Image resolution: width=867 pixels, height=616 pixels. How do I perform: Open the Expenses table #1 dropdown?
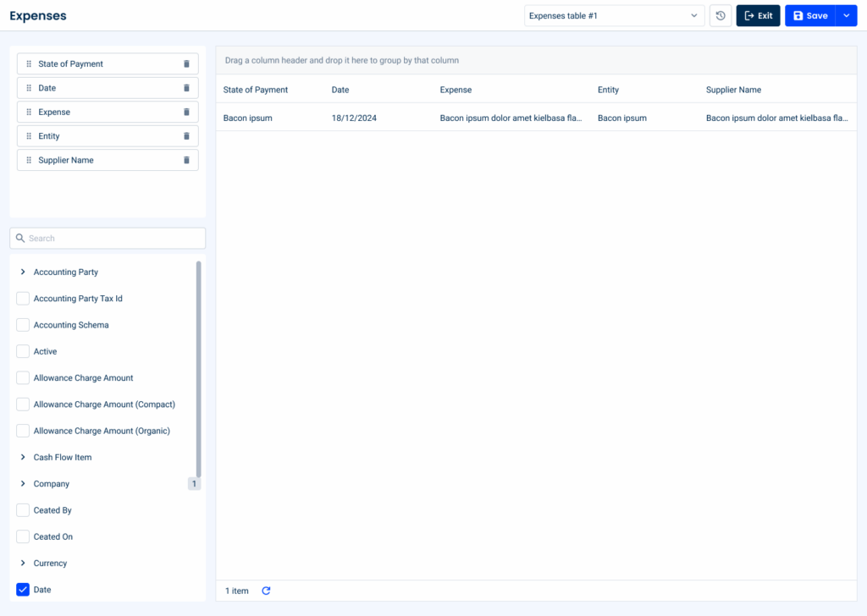(x=614, y=15)
